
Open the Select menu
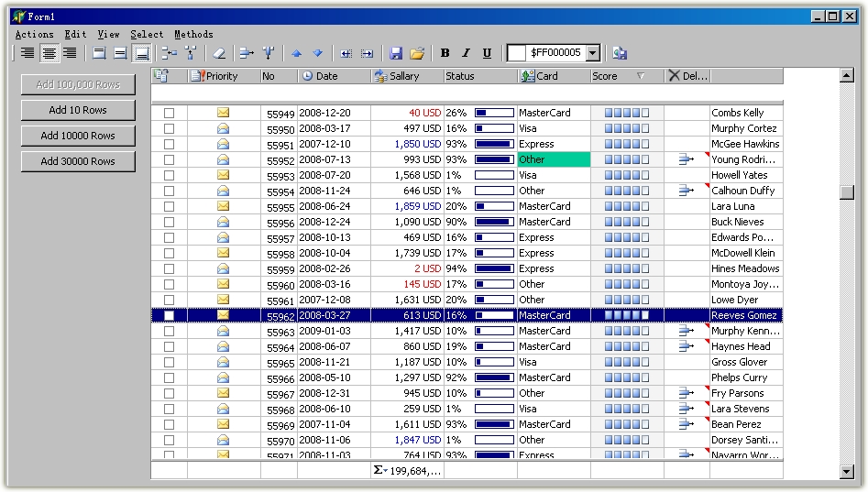147,34
